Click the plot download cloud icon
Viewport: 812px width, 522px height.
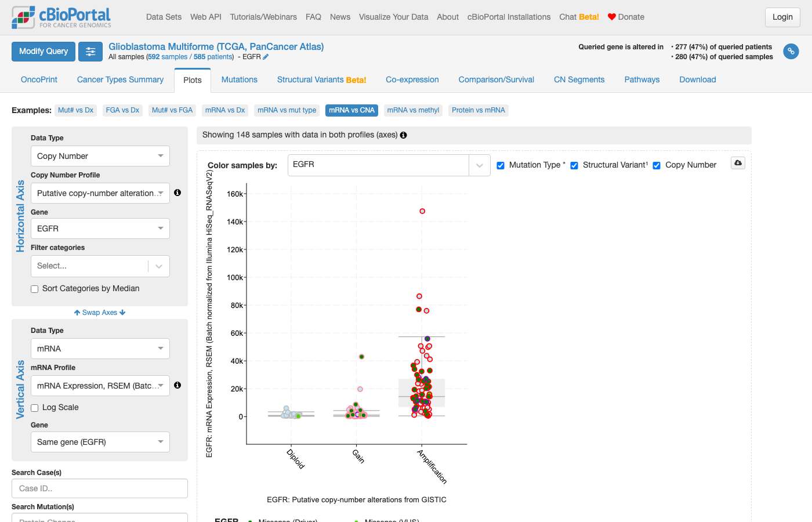(x=738, y=163)
